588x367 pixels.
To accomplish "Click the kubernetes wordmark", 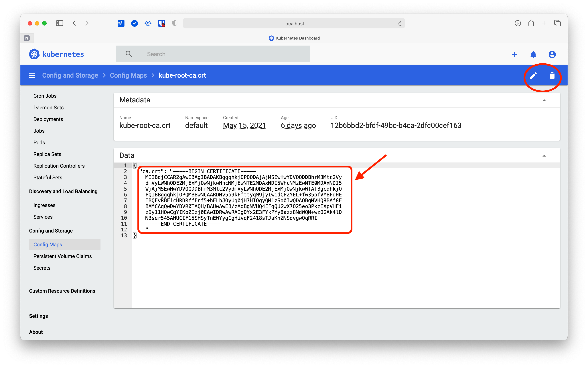I will click(63, 54).
